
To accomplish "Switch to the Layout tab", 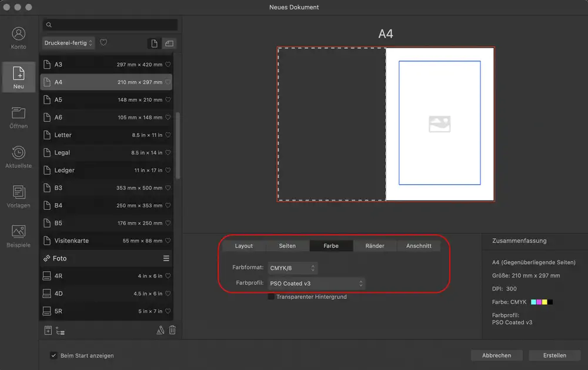I will point(244,246).
